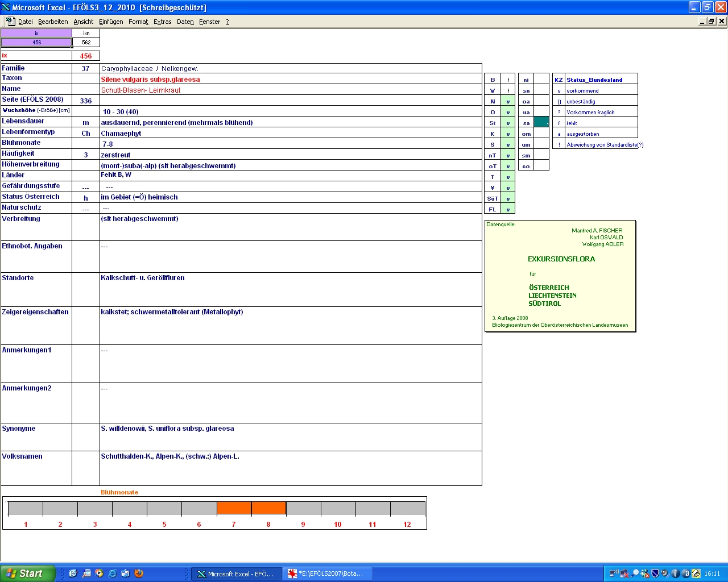Open the Extras menu

(163, 22)
